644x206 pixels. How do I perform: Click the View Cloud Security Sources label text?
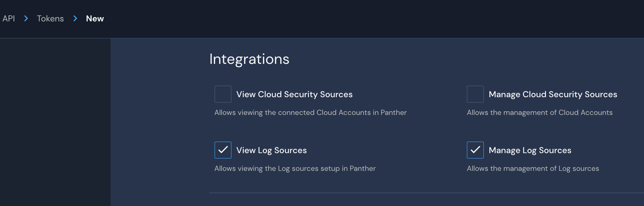pyautogui.click(x=294, y=94)
